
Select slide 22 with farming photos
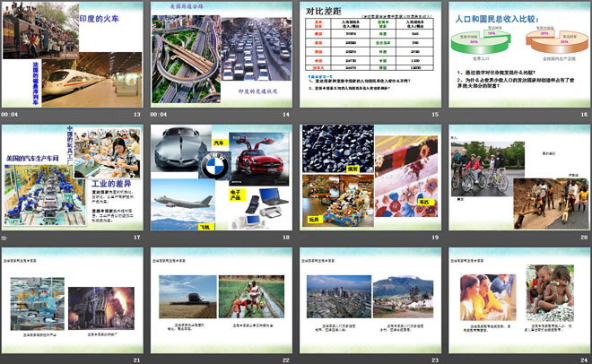click(222, 300)
